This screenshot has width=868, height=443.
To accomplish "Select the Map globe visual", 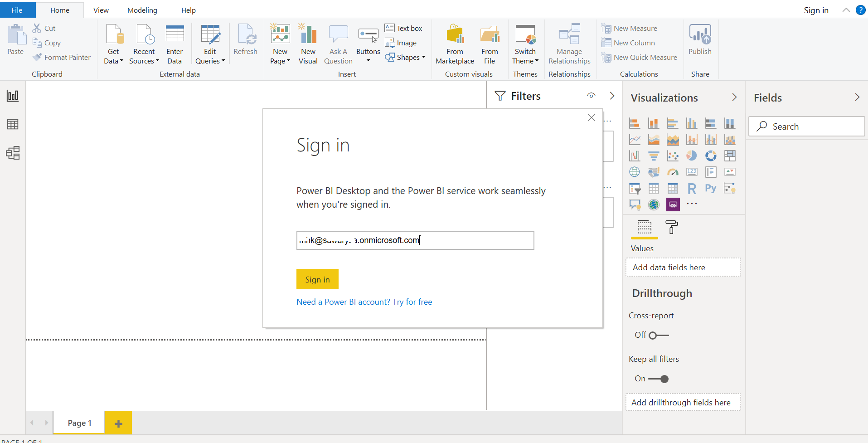I will coord(635,172).
